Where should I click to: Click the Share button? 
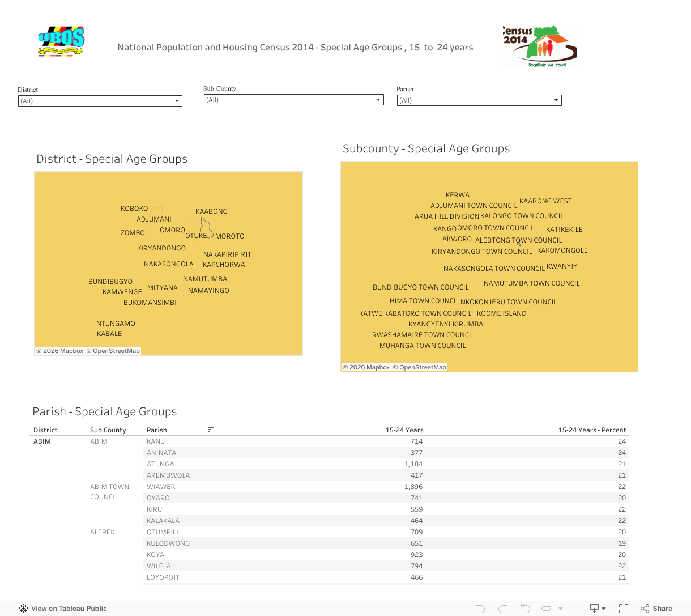click(656, 609)
